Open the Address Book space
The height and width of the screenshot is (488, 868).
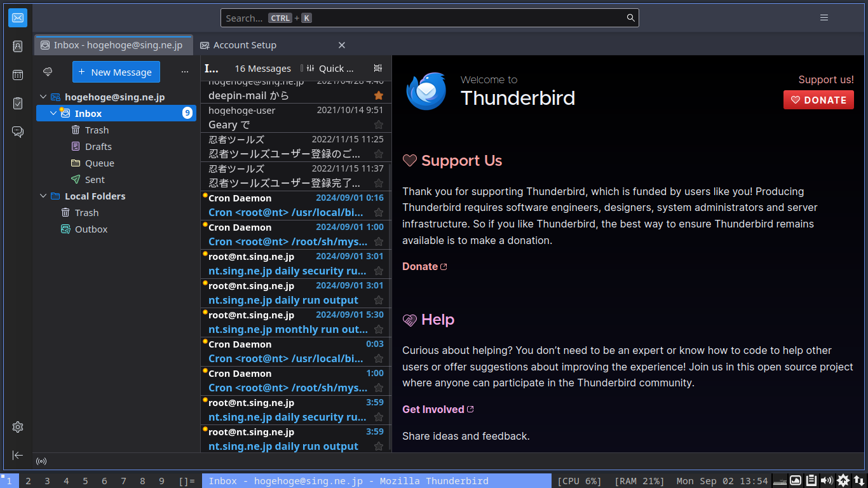[x=18, y=46]
